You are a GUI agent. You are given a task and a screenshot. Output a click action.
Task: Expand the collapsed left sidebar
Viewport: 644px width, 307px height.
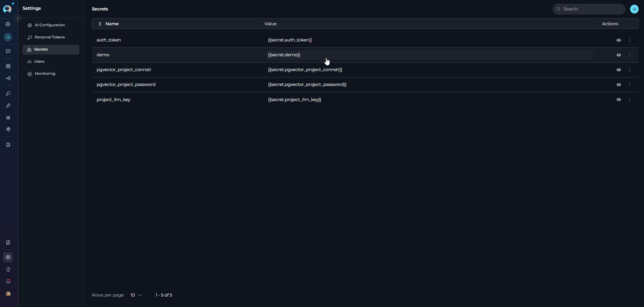(18, 18)
